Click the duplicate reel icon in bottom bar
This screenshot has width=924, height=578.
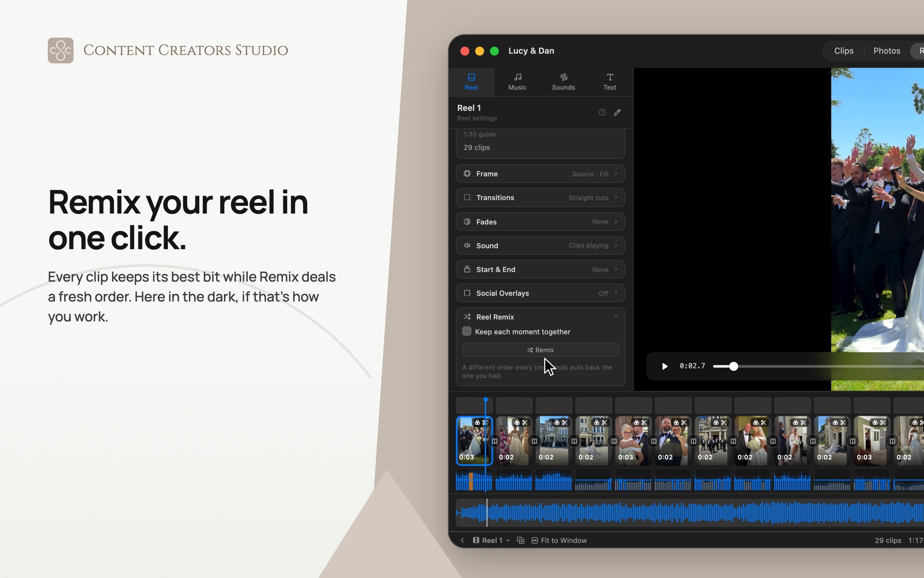(x=520, y=540)
